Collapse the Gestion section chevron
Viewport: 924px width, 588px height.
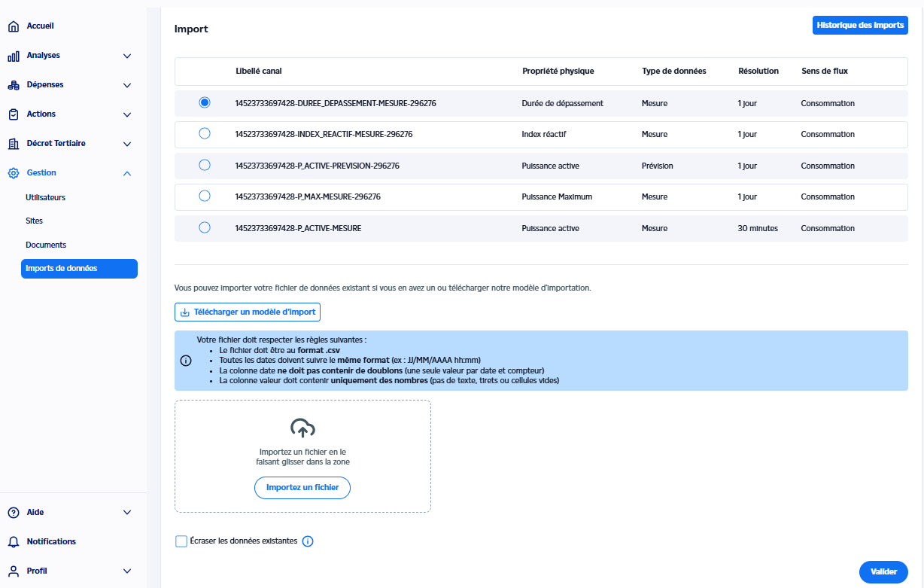127,173
